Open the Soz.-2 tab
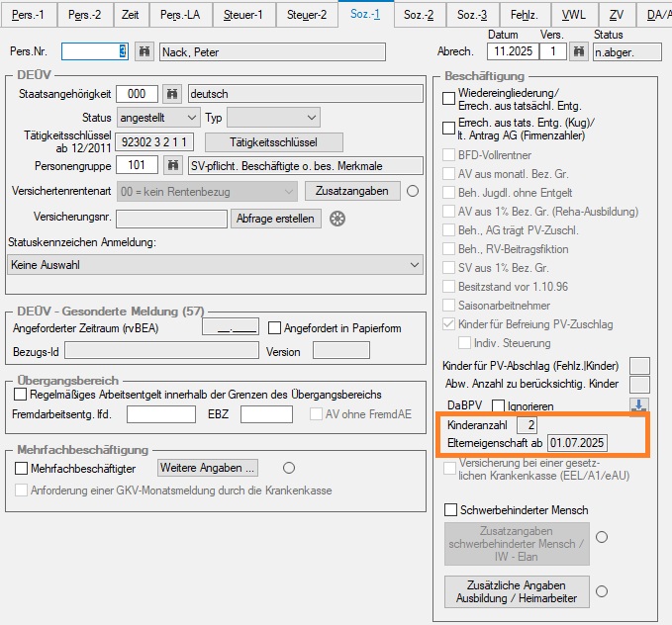The width and height of the screenshot is (672, 625). tap(419, 15)
